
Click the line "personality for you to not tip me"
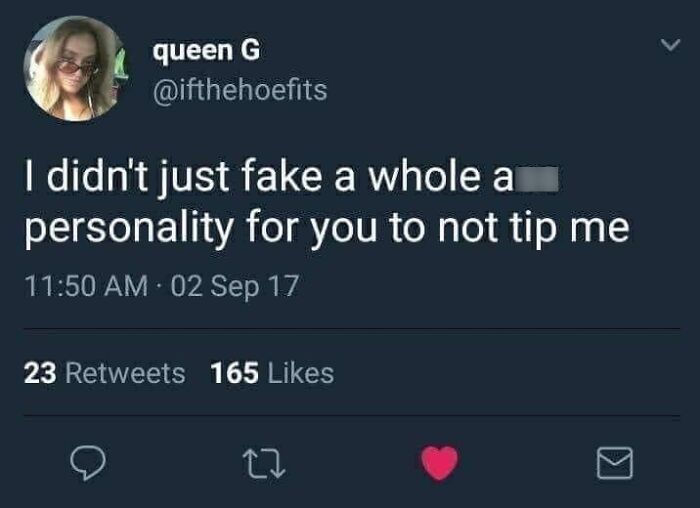pos(326,229)
